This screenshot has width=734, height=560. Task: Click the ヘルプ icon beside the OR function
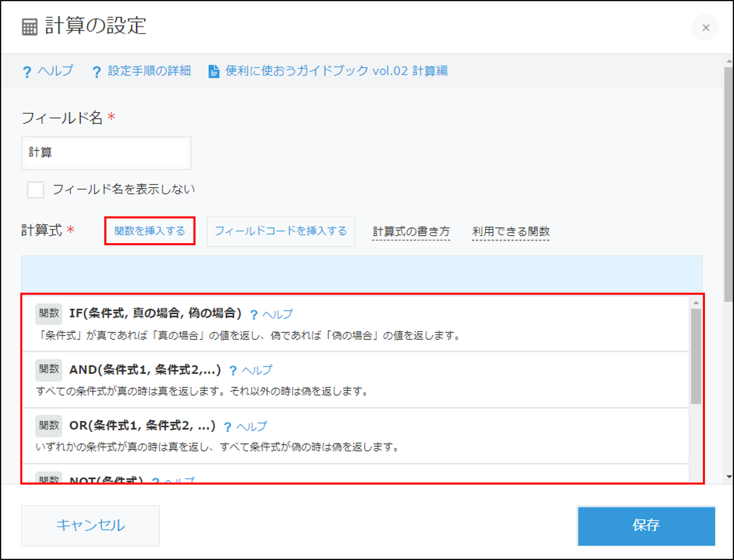click(228, 426)
